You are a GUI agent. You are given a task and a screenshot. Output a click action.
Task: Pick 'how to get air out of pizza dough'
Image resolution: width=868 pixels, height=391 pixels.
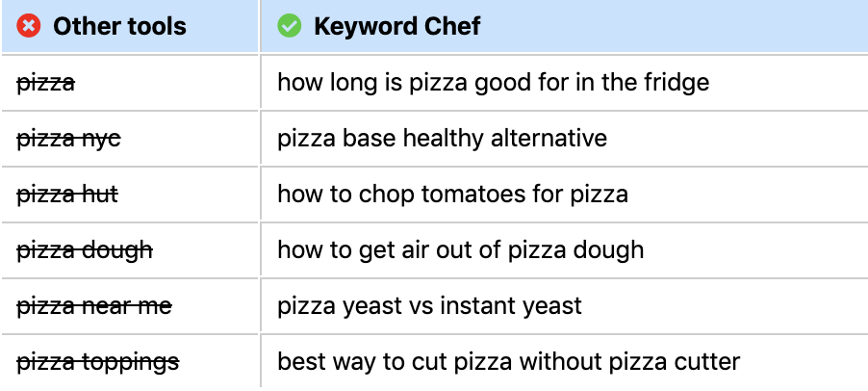(x=461, y=249)
